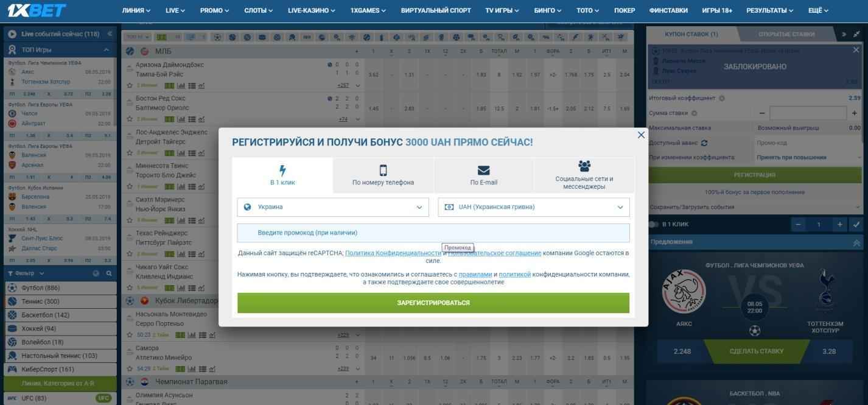The image size is (868, 405).
Task: Open the +257 markets link for Аризона match
Action: 343,85
